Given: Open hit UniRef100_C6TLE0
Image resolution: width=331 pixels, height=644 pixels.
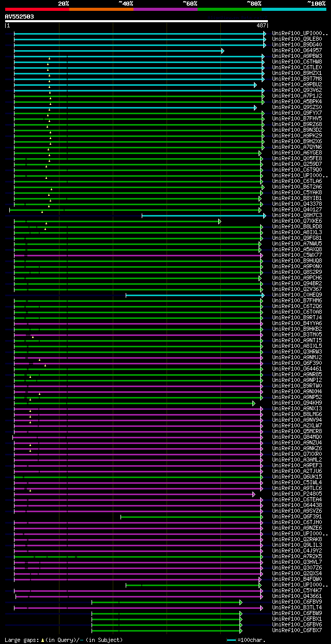Looking at the screenshot, I should point(297,67).
